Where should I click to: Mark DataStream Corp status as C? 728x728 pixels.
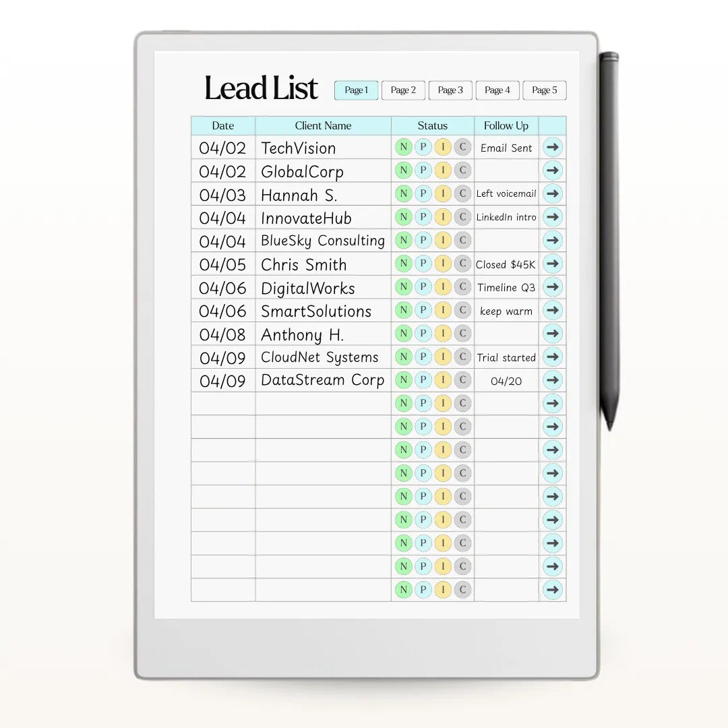[462, 380]
